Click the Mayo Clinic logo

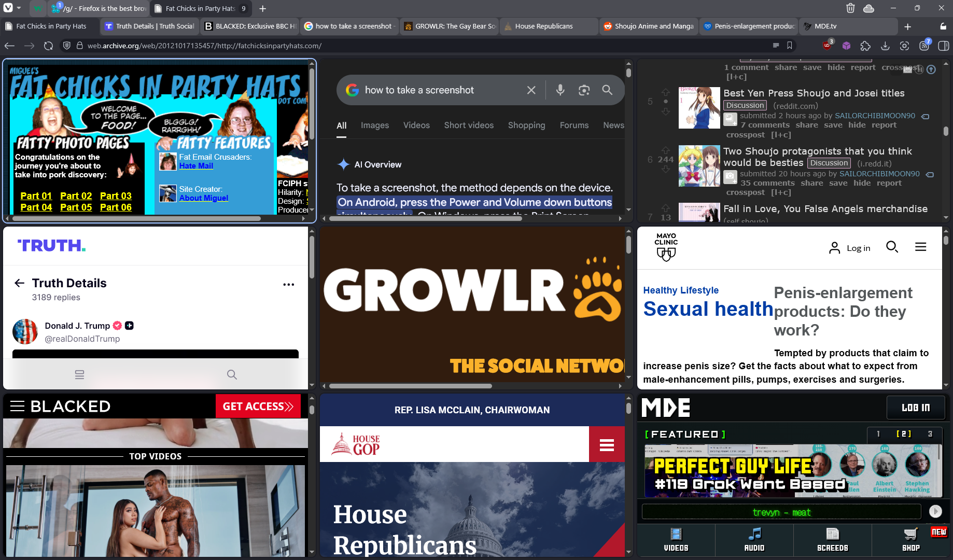(666, 246)
